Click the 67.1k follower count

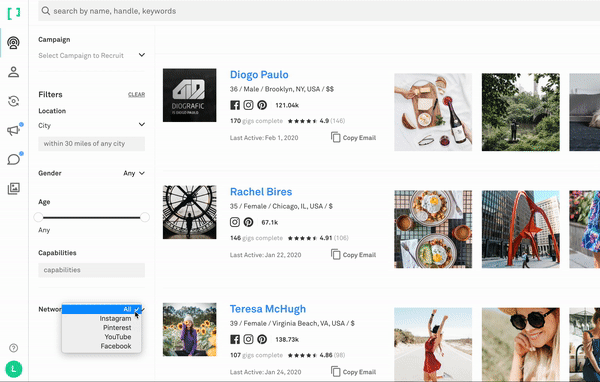(270, 222)
